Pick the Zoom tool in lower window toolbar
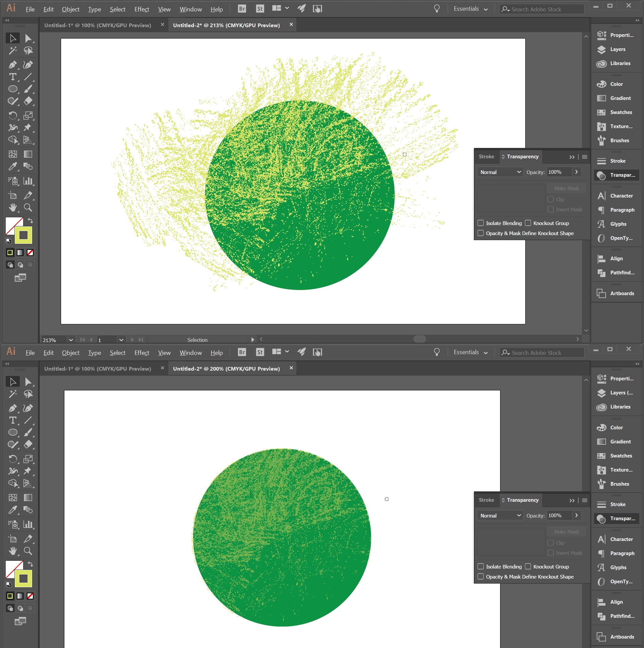 [x=28, y=551]
